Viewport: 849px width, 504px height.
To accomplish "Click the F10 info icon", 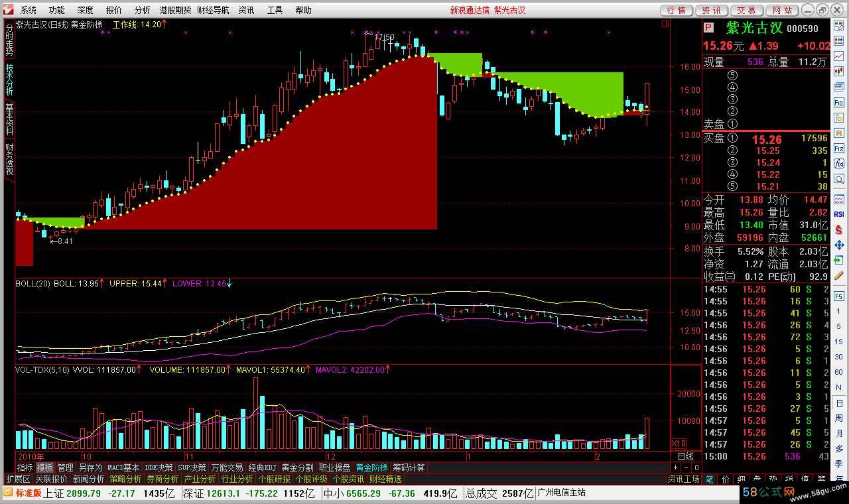I will (839, 103).
